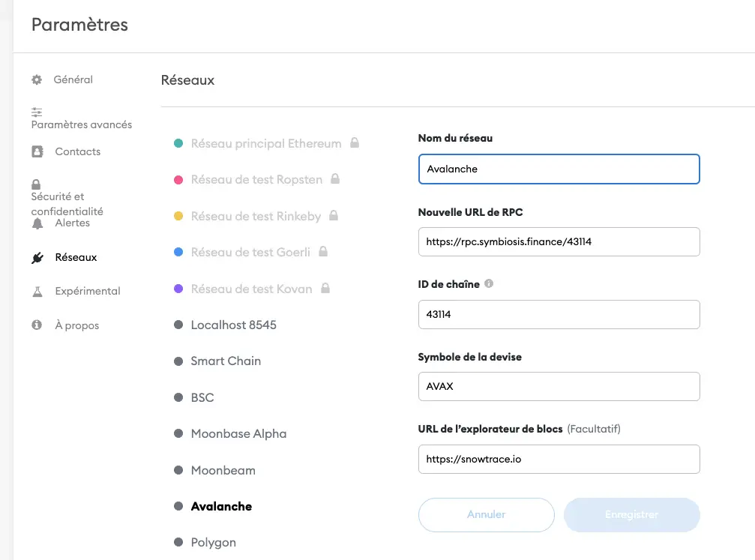Screen dimensions: 755x560
Task: Click the Général gear icon
Action: 37,79
